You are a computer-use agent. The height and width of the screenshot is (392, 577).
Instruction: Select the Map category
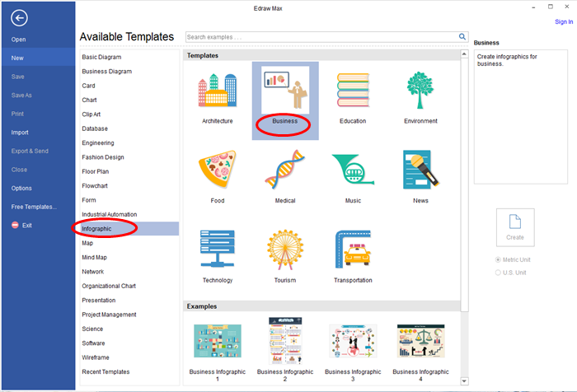(x=87, y=243)
